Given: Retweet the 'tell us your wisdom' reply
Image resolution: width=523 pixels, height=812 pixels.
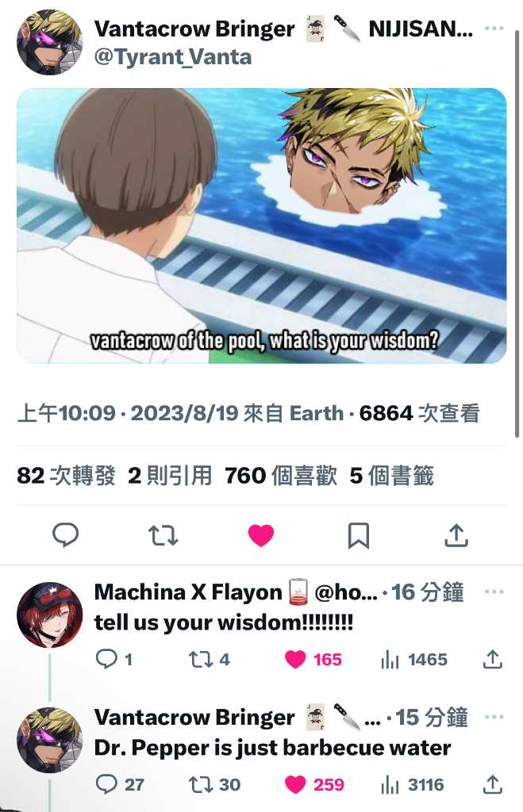Looking at the screenshot, I should pyautogui.click(x=209, y=659).
